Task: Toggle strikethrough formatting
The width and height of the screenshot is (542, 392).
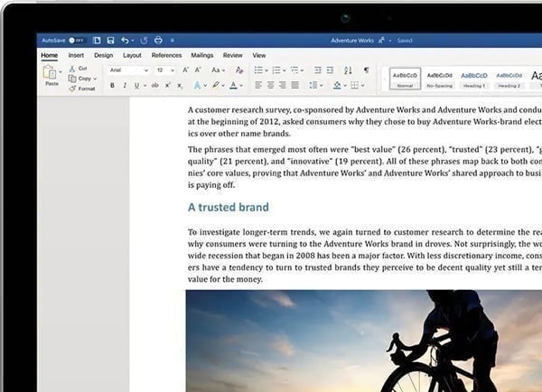Action: (x=155, y=85)
